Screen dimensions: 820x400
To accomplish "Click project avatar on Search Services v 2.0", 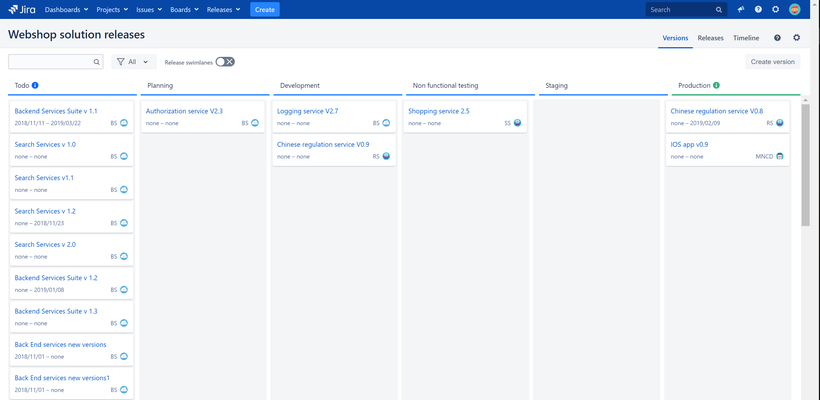I will (124, 257).
